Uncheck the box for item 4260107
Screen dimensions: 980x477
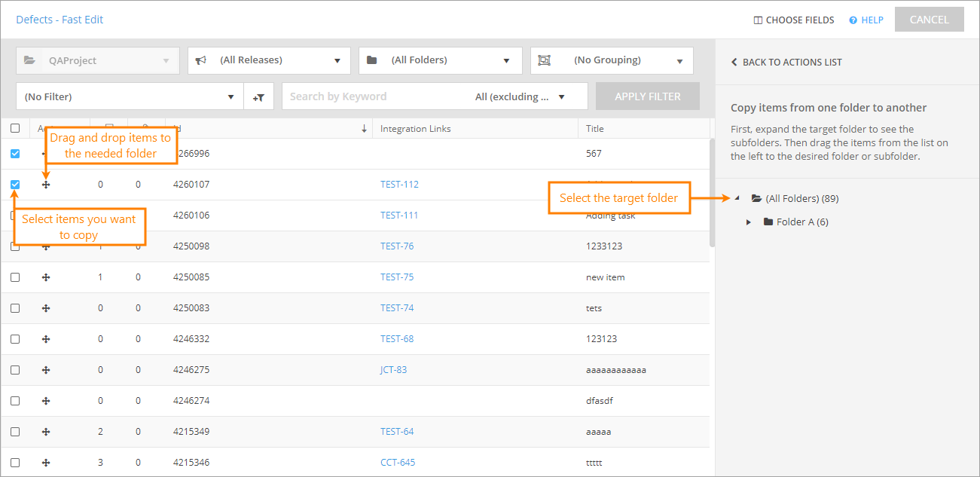coord(15,185)
